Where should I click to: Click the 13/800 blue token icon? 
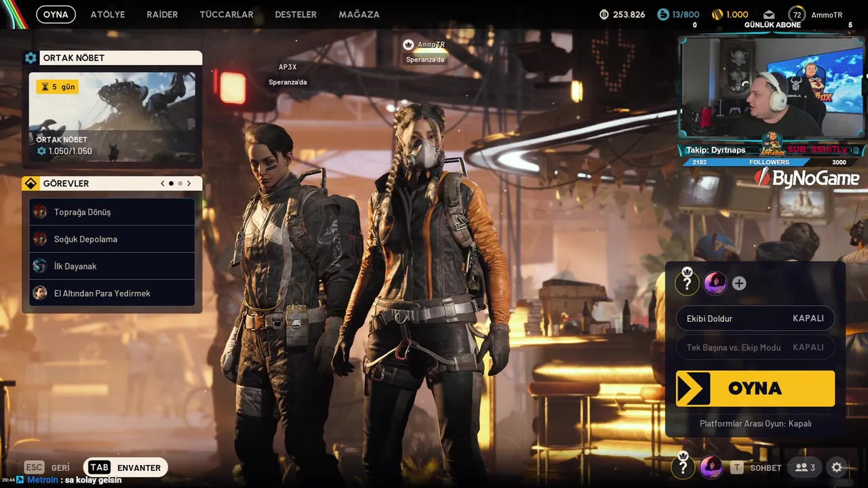click(663, 14)
